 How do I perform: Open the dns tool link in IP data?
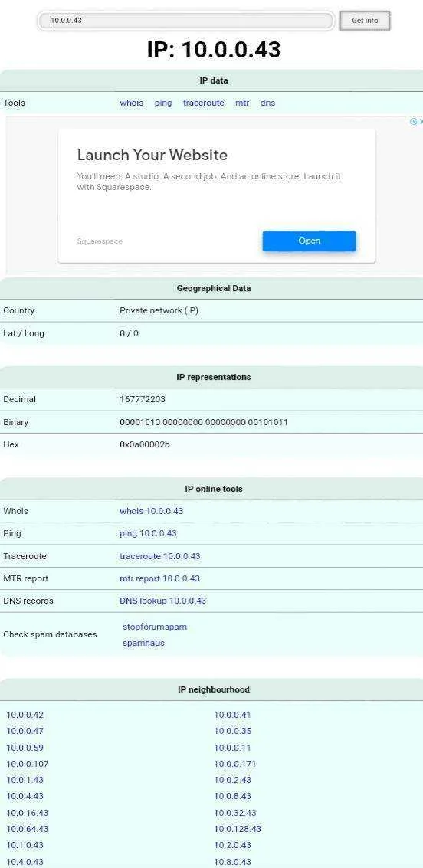(x=267, y=103)
